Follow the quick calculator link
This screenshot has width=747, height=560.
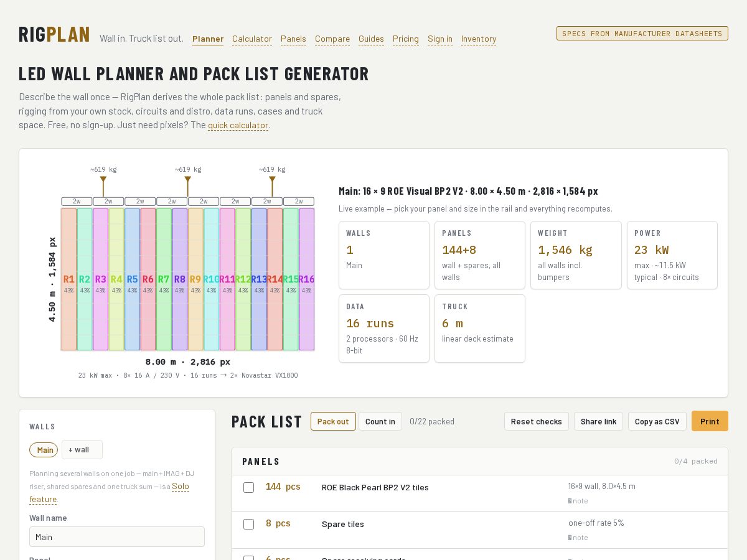click(x=238, y=125)
